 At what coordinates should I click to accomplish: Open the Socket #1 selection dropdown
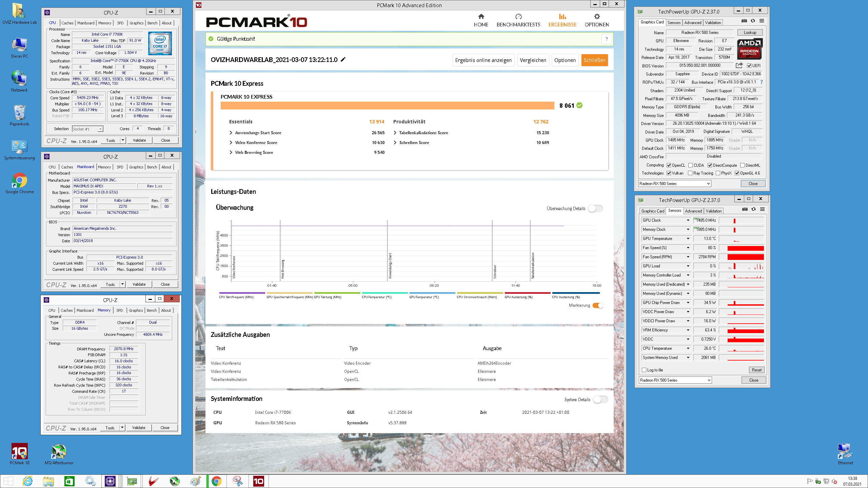tap(87, 129)
